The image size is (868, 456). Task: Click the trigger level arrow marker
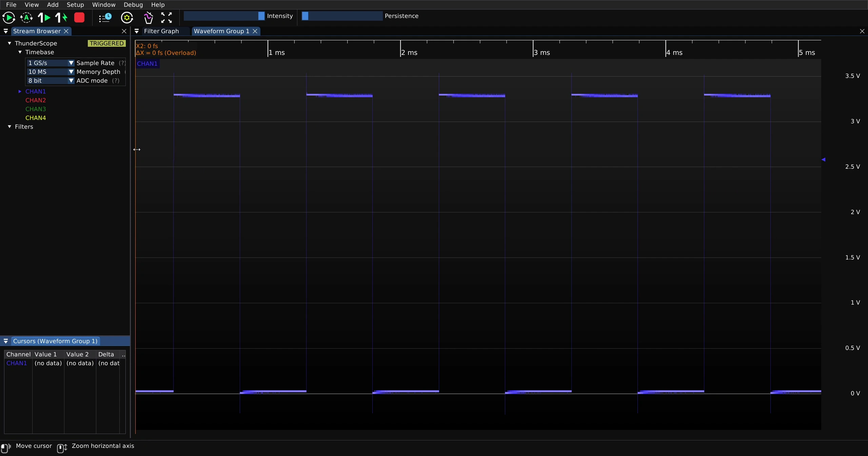point(823,160)
